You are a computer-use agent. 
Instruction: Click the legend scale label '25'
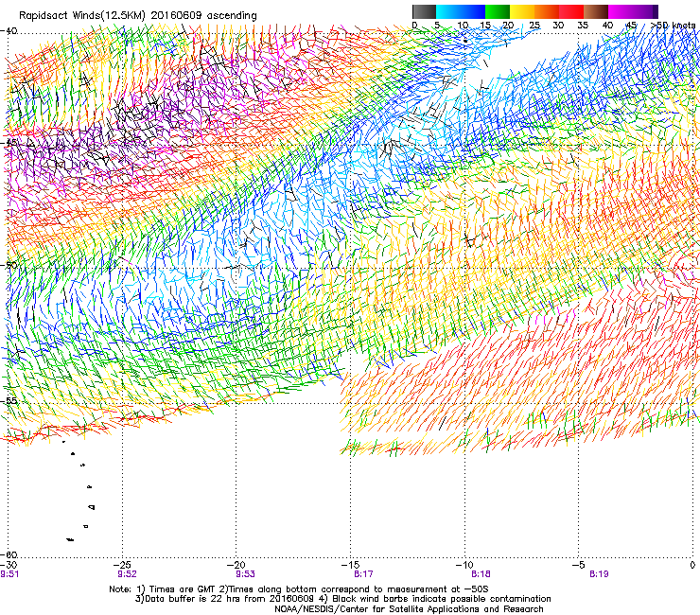534,26
